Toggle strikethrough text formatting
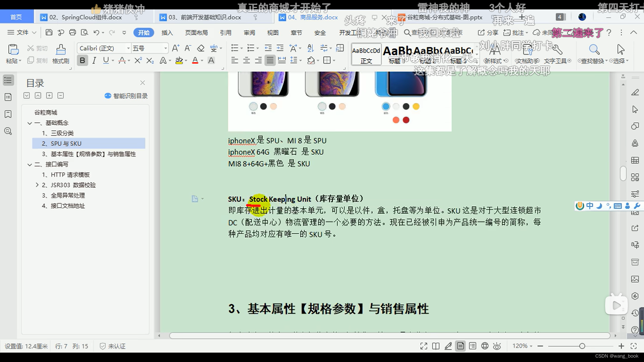644x362 pixels. coord(122,60)
